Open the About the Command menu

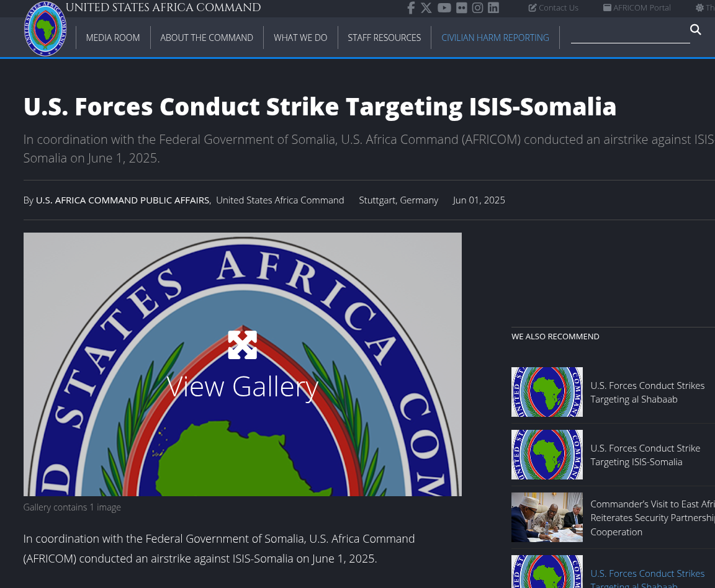(207, 38)
